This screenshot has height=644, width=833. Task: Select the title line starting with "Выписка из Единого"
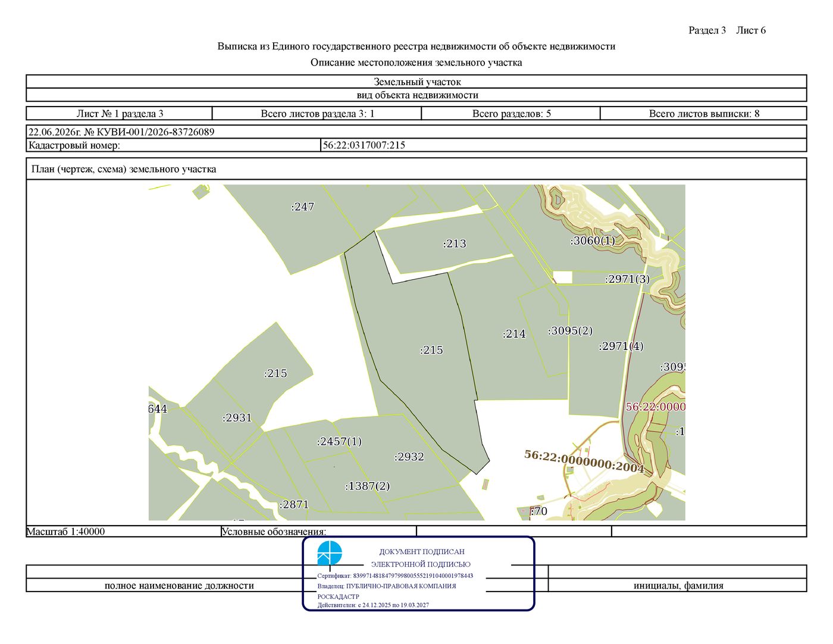[416, 46]
